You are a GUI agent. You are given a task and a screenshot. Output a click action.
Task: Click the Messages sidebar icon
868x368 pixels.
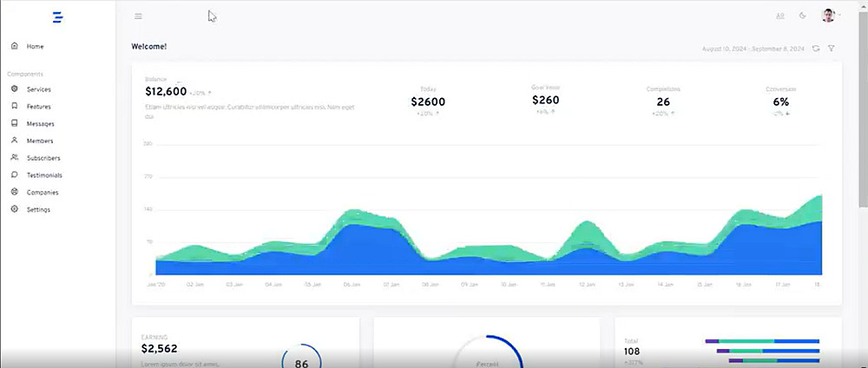coord(15,123)
